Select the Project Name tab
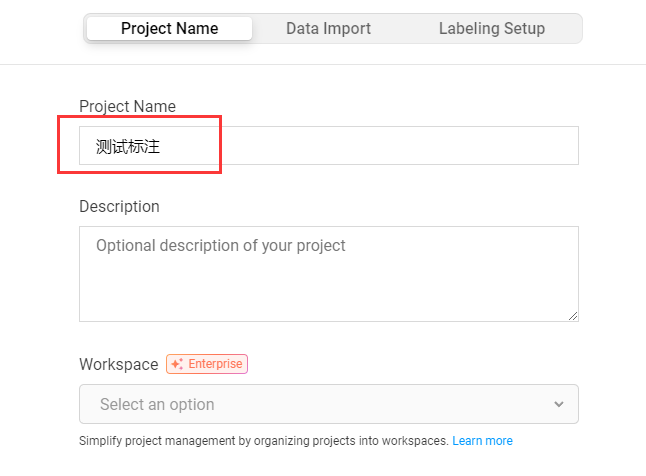This screenshot has width=646, height=476. click(169, 28)
